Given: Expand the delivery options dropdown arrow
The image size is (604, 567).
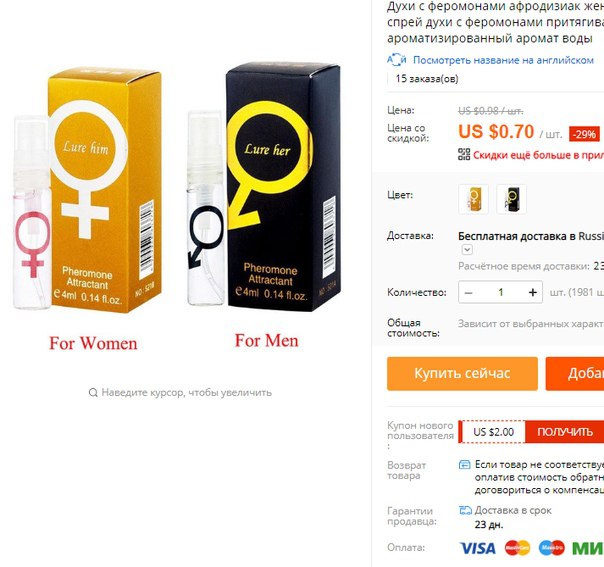Looking at the screenshot, I should pos(467,250).
